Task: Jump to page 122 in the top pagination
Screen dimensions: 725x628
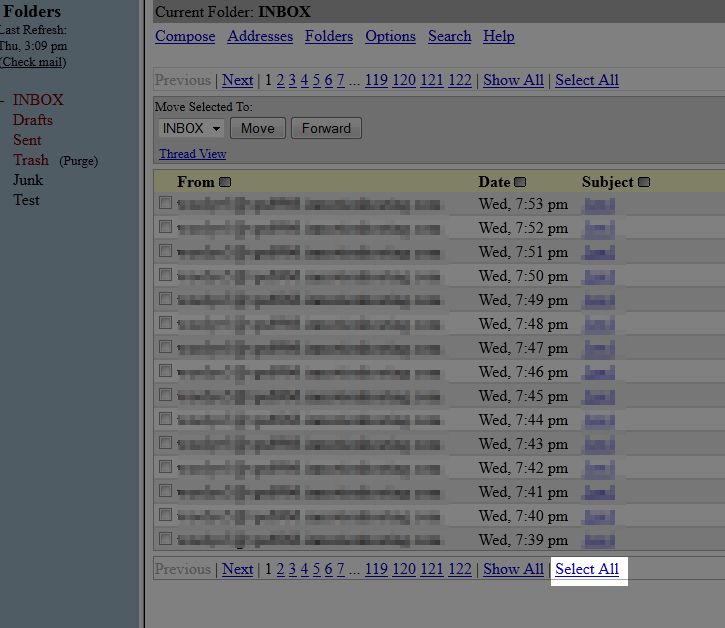Action: (459, 80)
